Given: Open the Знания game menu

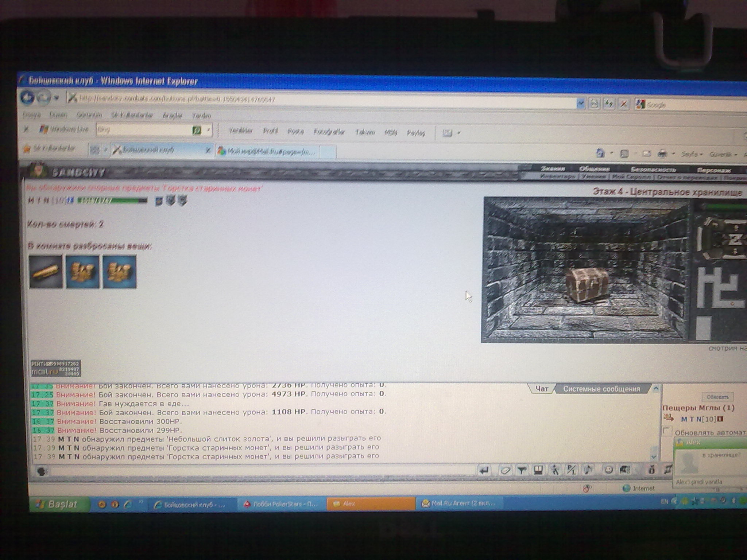Looking at the screenshot, I should [553, 169].
